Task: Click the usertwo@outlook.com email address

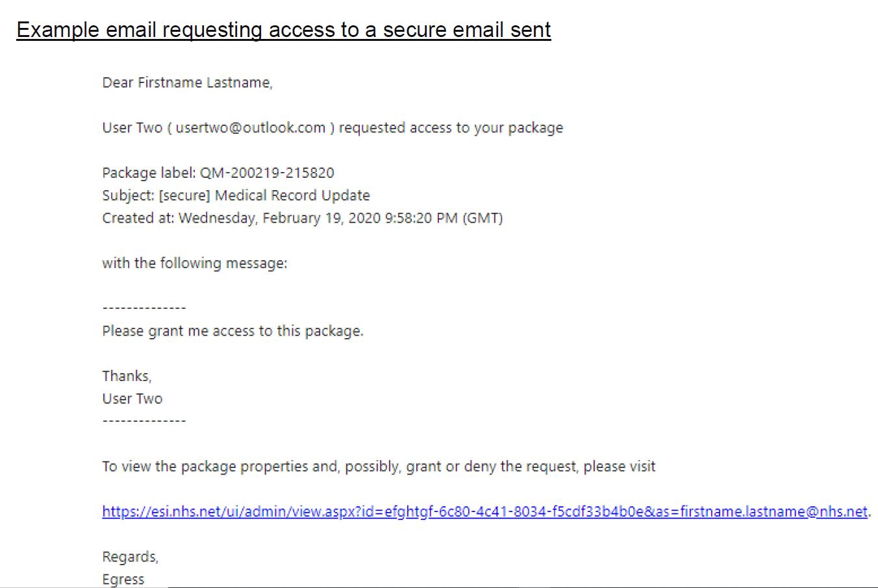Action: pyautogui.click(x=250, y=128)
